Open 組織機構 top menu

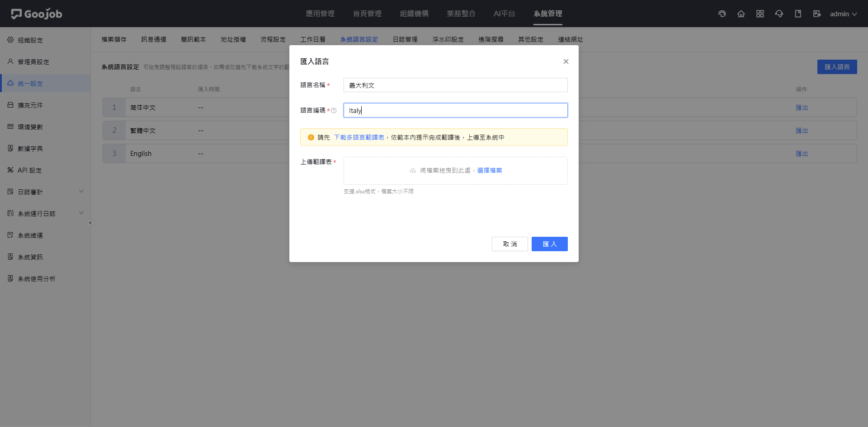click(414, 14)
